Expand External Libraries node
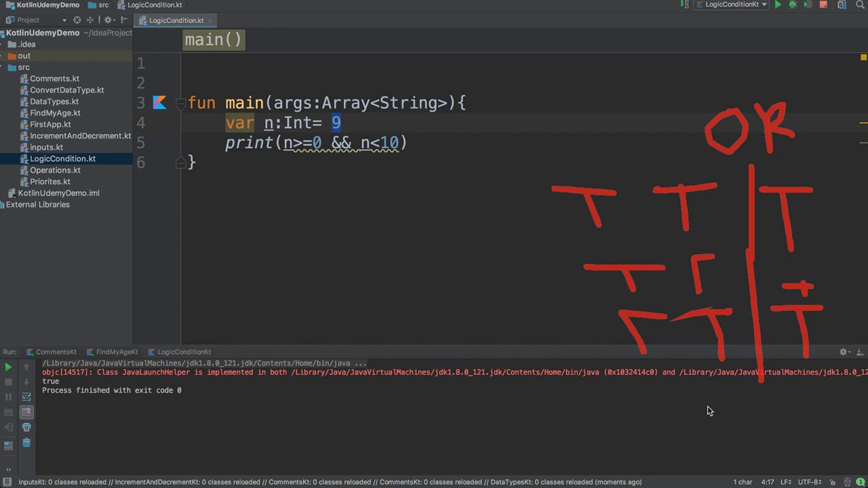Viewport: 868px width, 488px height. [x=37, y=205]
